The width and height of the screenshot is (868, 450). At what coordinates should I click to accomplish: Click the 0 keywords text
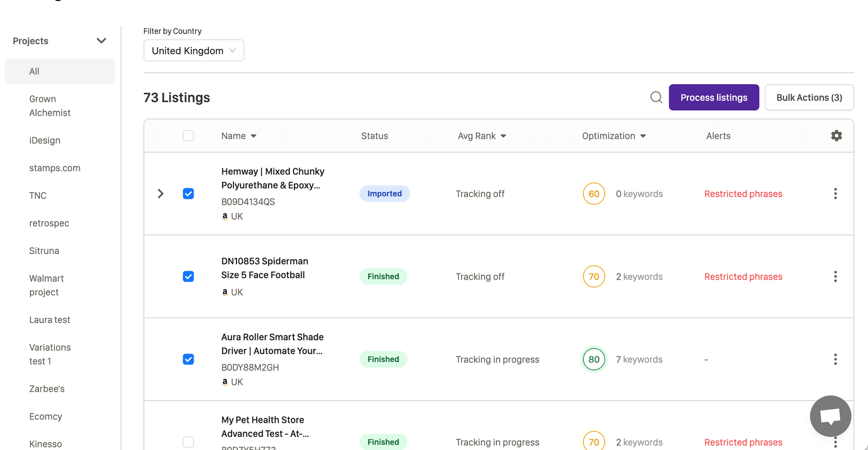(x=639, y=194)
